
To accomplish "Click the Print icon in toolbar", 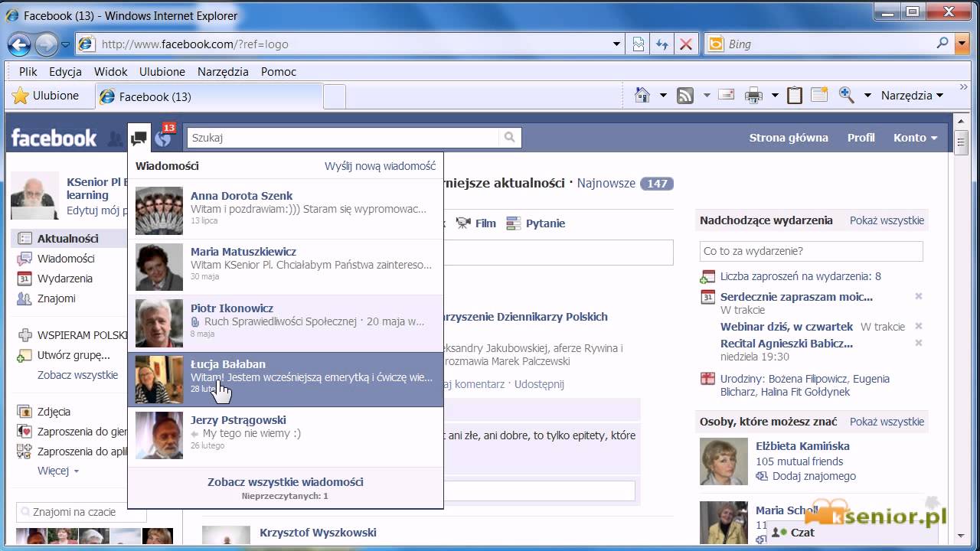I will pos(754,96).
